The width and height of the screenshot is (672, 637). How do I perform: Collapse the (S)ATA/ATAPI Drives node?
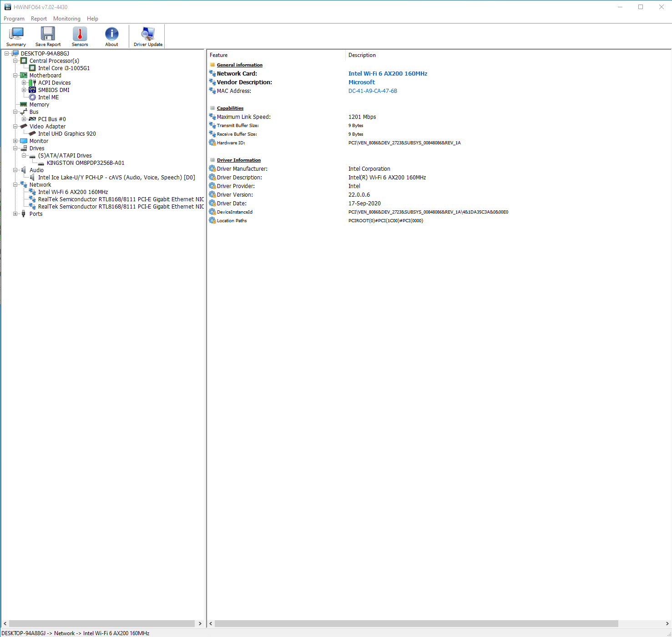click(x=24, y=155)
